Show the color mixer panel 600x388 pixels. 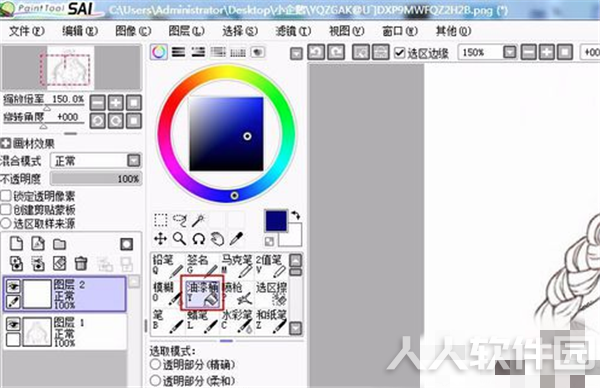click(x=218, y=52)
